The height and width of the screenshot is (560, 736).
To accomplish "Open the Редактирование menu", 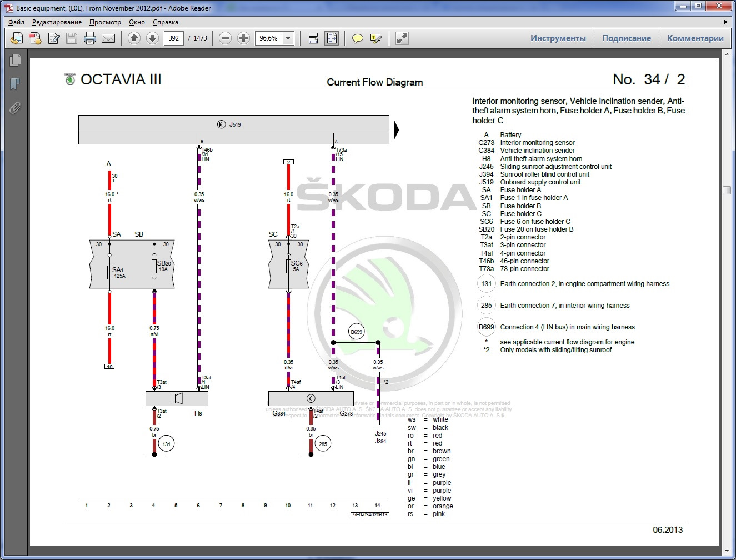I will 57,22.
